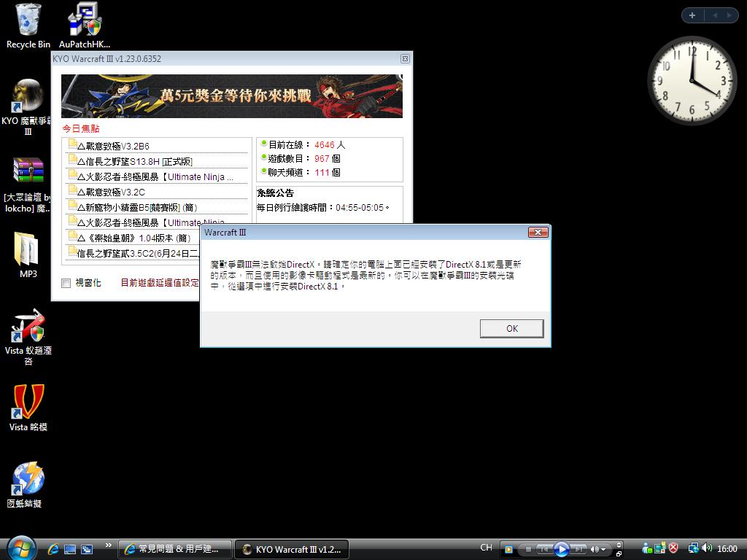Click the Switch between windows Quick Launch icon
The width and height of the screenshot is (747, 560).
pyautogui.click(x=87, y=549)
